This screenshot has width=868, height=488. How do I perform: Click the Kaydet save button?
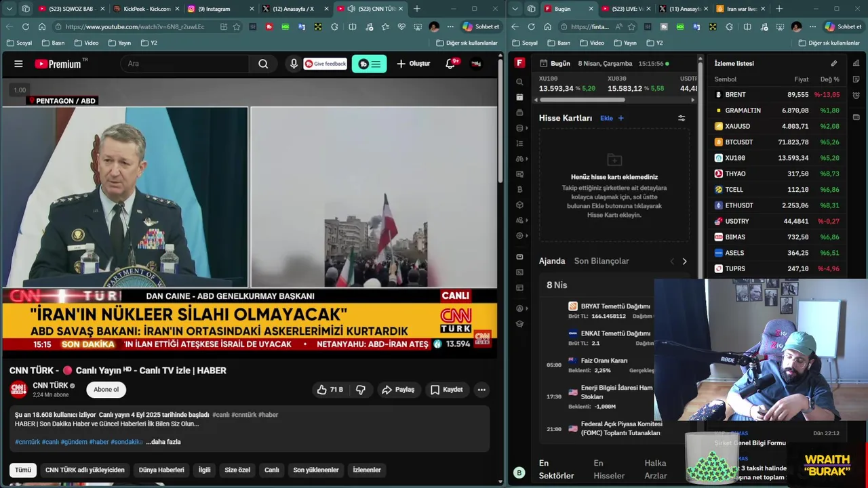[x=446, y=390]
